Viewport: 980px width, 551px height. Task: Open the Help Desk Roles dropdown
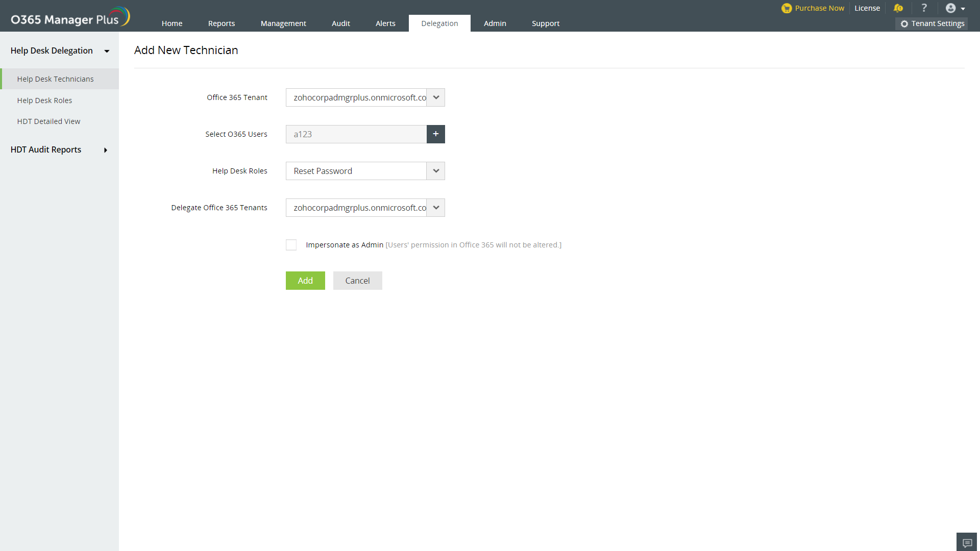pyautogui.click(x=435, y=171)
